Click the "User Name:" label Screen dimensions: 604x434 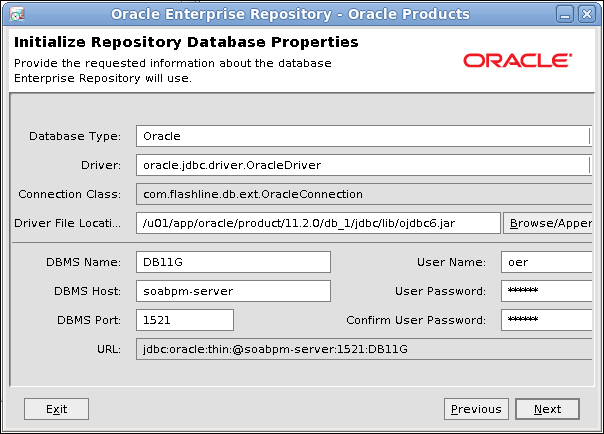pyautogui.click(x=451, y=262)
